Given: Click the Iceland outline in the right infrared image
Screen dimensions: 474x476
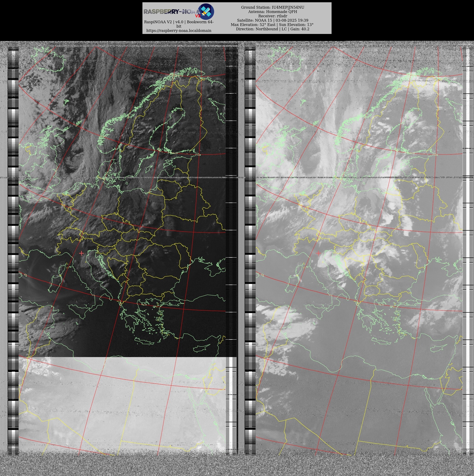Looking at the screenshot, I should (x=286, y=60).
